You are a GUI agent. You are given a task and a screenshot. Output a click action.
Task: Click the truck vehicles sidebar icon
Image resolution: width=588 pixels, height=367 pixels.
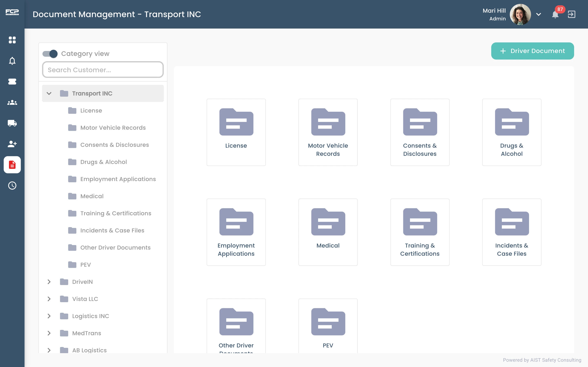(12, 123)
